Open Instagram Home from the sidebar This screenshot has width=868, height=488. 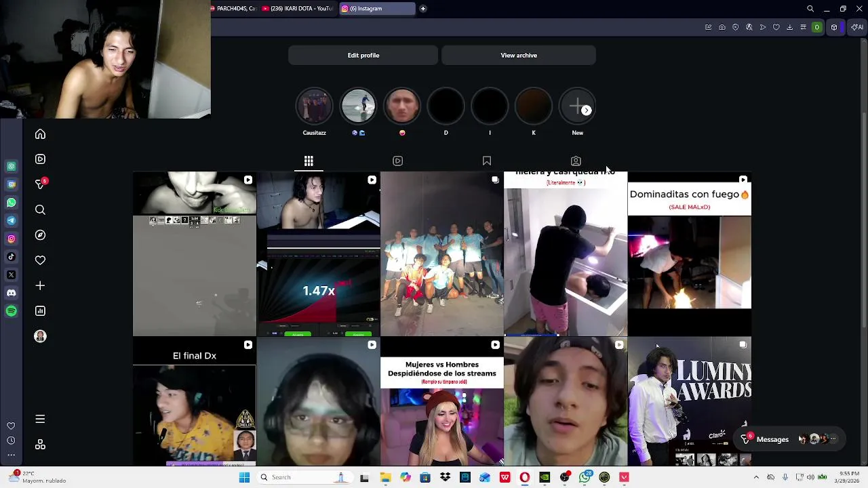pos(40,134)
